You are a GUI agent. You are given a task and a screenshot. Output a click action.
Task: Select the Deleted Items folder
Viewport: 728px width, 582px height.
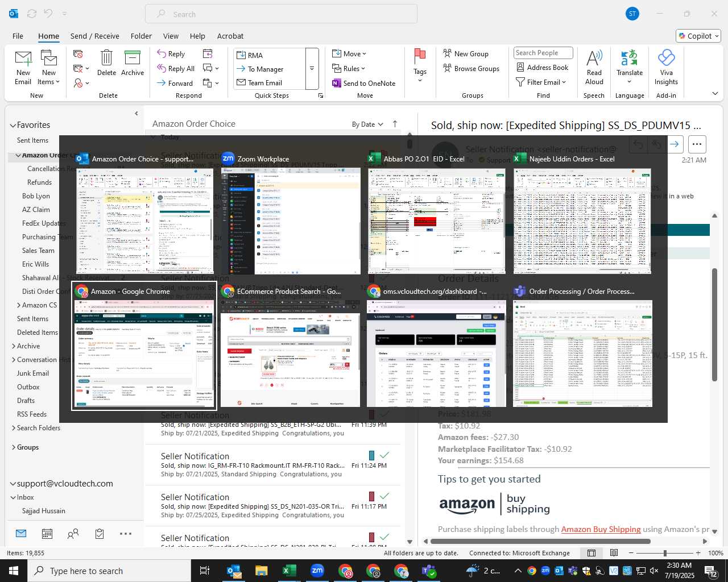[38, 332]
